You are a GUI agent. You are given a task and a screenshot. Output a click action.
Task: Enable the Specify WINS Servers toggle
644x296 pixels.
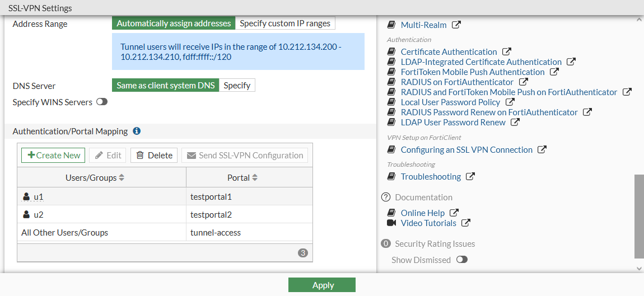tap(102, 102)
